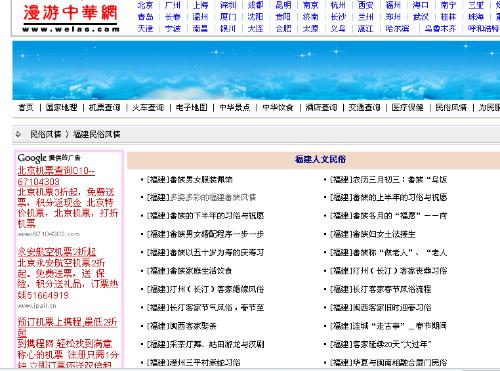
Task: Click the breadcrumb arrow icon before 民俗风情
Action: point(18,134)
